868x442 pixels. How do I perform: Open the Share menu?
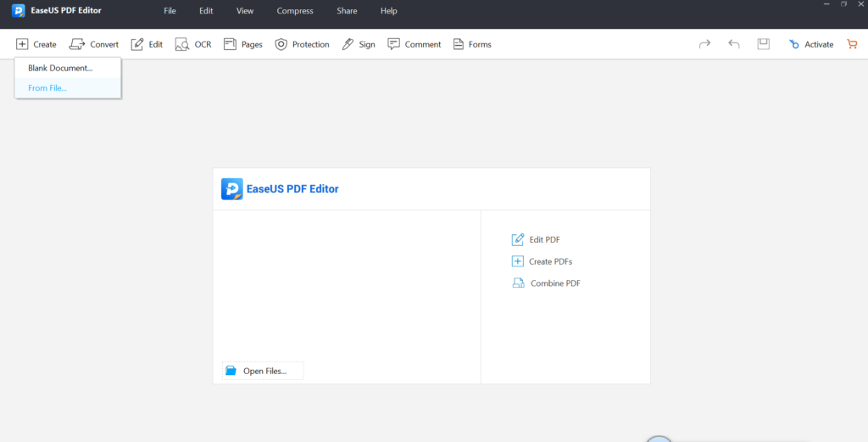click(x=347, y=11)
